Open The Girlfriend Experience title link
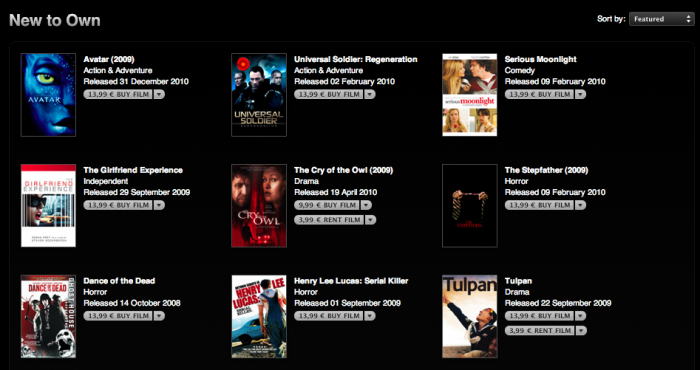The image size is (700, 370). tap(133, 170)
